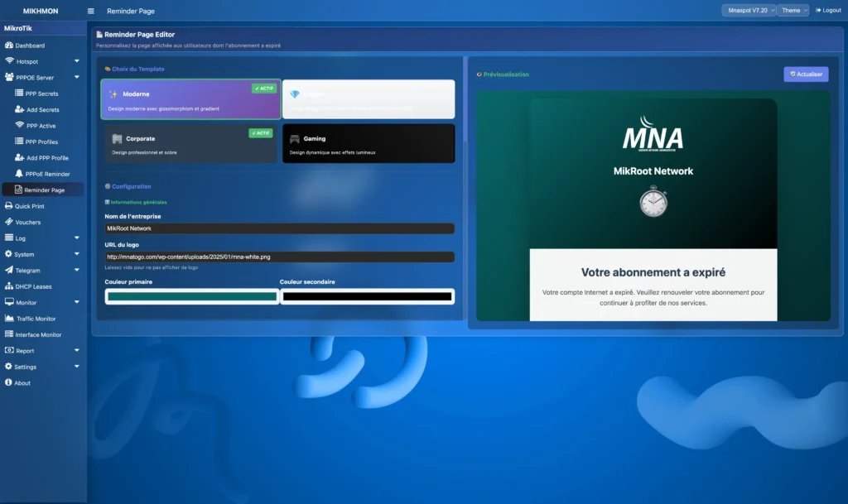The height and width of the screenshot is (504, 848).
Task: Click the Logout link
Action: pos(828,11)
